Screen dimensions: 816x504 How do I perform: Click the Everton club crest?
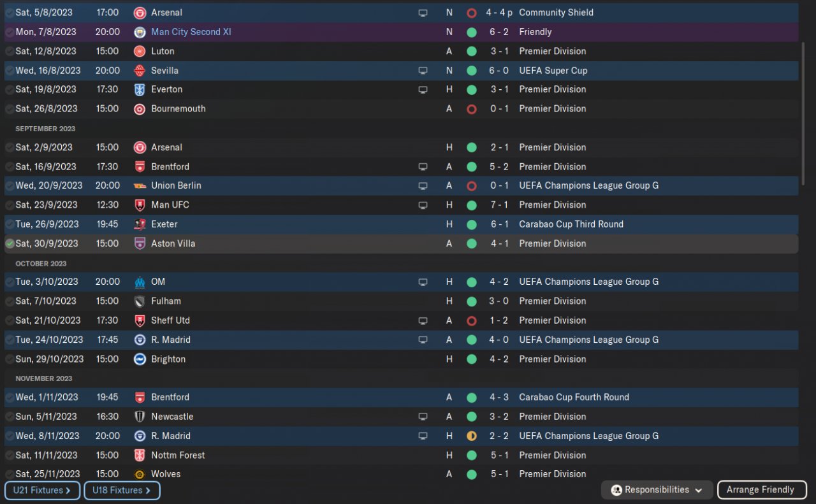(x=140, y=89)
